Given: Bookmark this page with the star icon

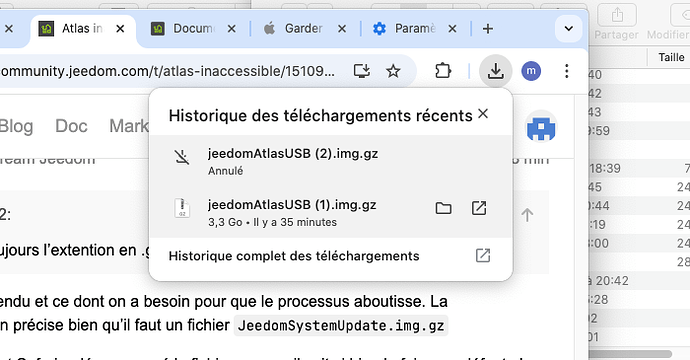Looking at the screenshot, I should [x=393, y=71].
